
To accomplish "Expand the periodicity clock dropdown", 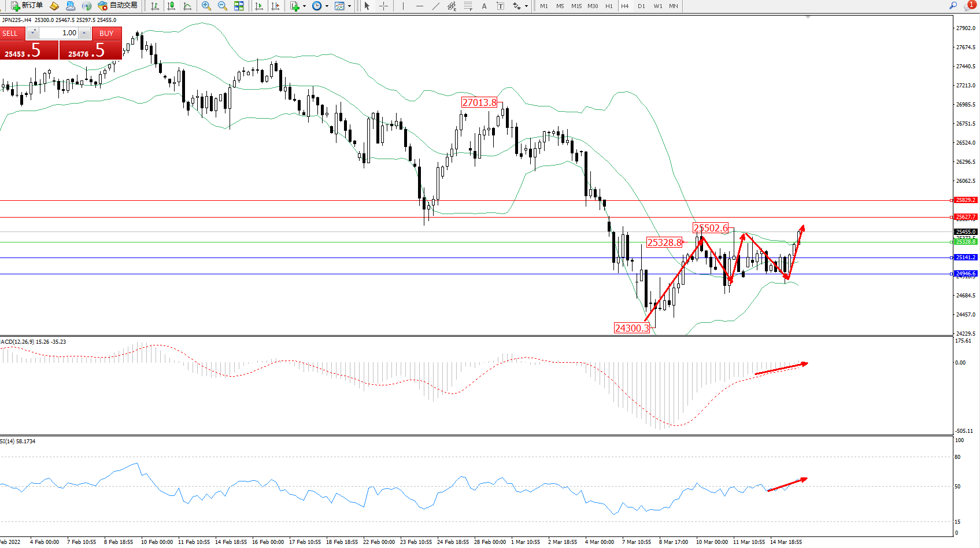I will [x=327, y=6].
